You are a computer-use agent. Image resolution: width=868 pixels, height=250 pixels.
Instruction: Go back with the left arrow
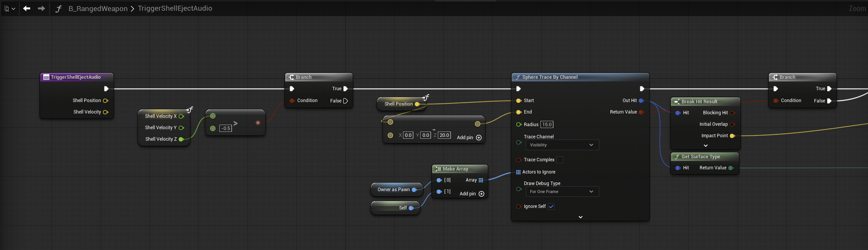[x=26, y=8]
